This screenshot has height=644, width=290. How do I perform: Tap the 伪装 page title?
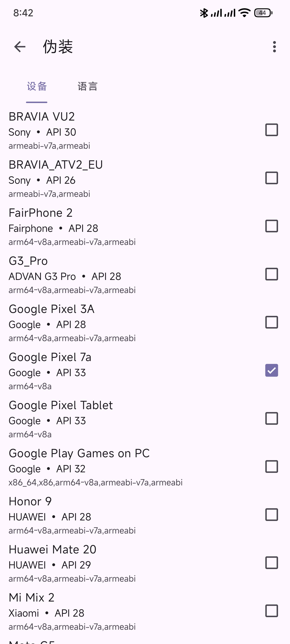[x=58, y=47]
